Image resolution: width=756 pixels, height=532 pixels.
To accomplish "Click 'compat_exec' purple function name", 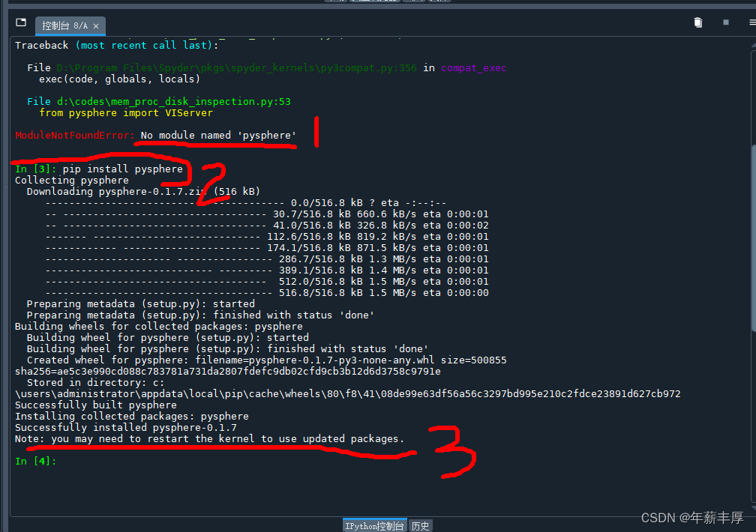I will pyautogui.click(x=473, y=68).
